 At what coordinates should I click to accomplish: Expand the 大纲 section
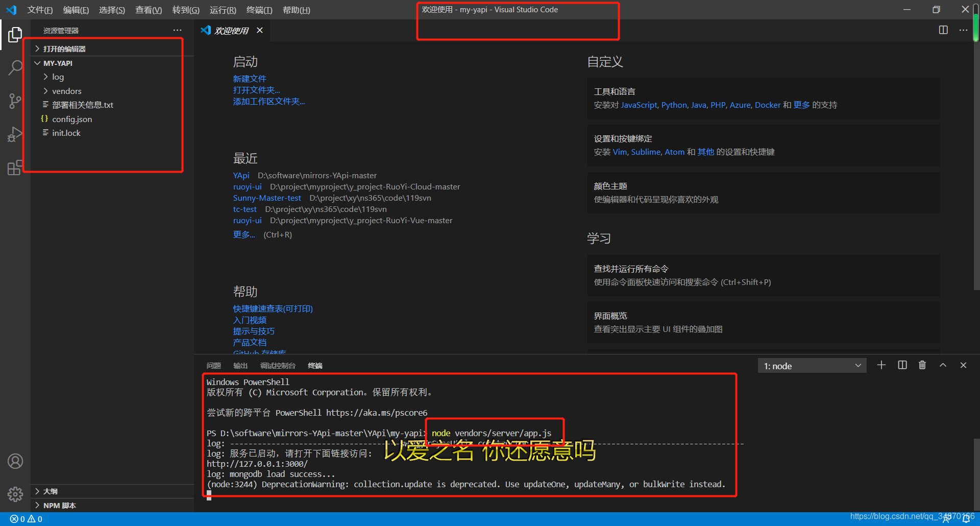pos(112,491)
